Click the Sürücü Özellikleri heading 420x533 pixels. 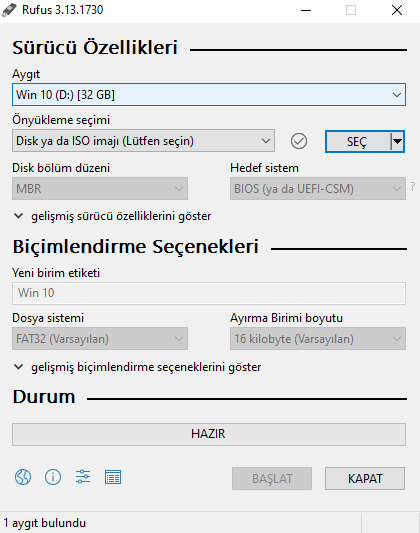point(95,47)
